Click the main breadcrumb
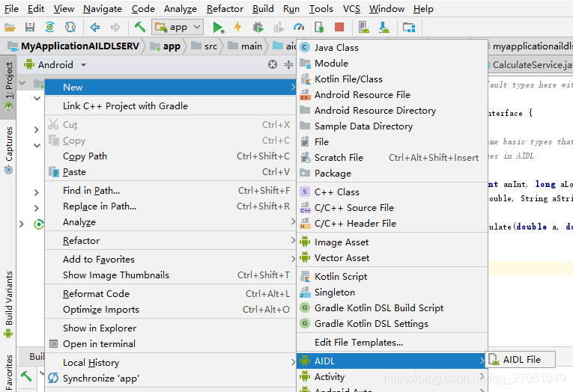Viewport: 573px width, 392px height. pyautogui.click(x=245, y=46)
